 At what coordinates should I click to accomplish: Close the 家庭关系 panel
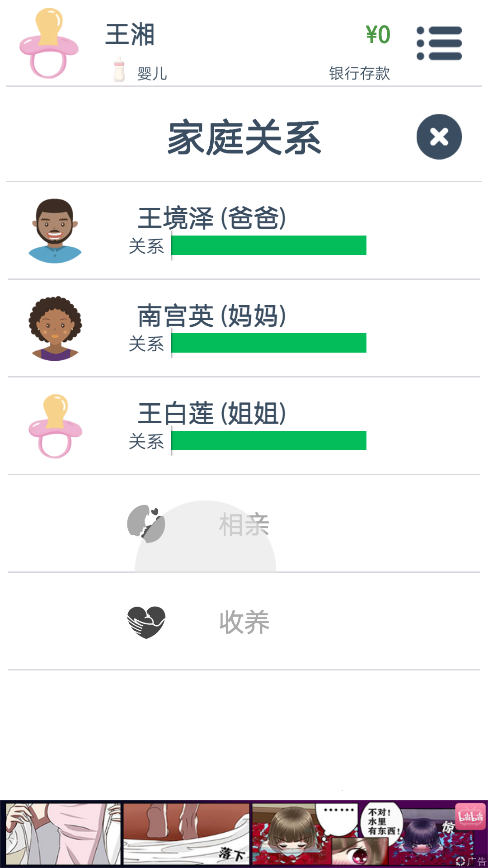click(x=439, y=137)
